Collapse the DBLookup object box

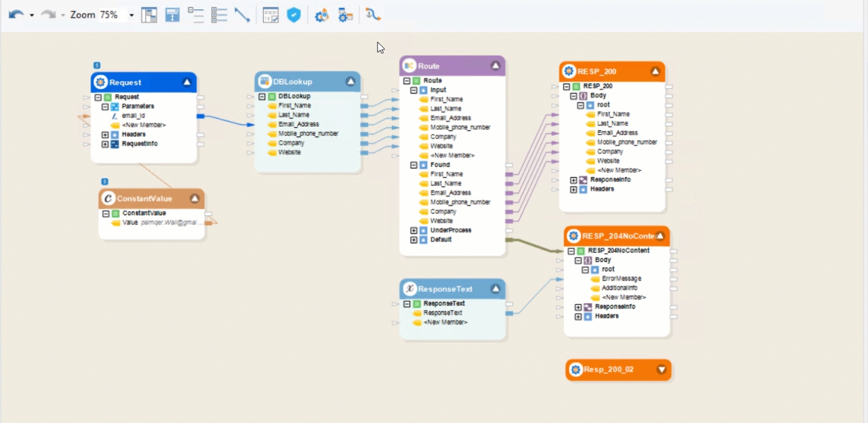pos(350,82)
